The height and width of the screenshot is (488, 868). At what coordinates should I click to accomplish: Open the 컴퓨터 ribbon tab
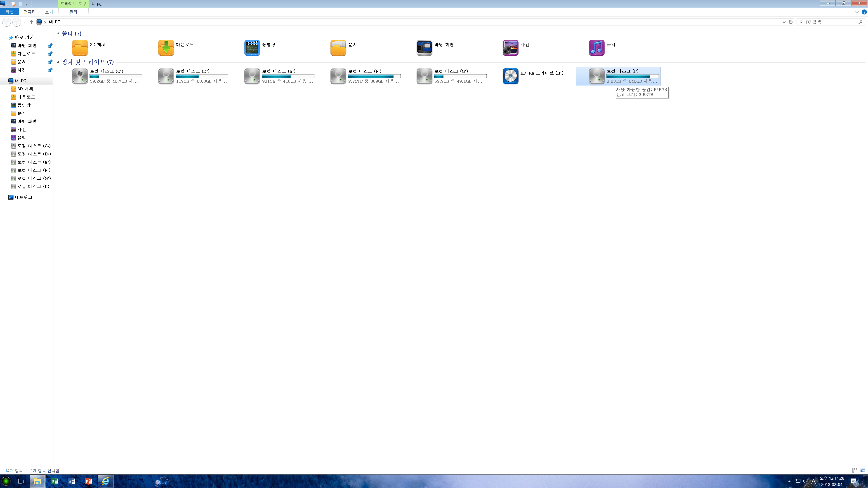coord(29,12)
